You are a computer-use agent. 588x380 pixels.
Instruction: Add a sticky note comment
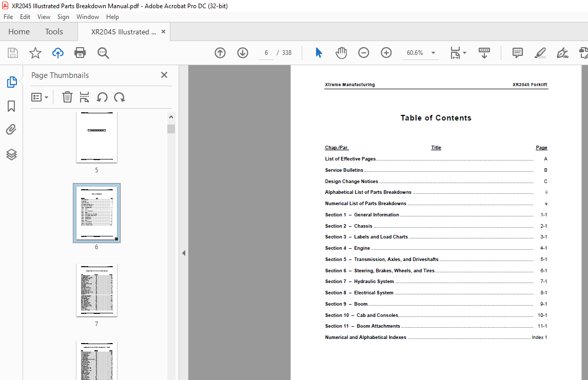(x=518, y=53)
